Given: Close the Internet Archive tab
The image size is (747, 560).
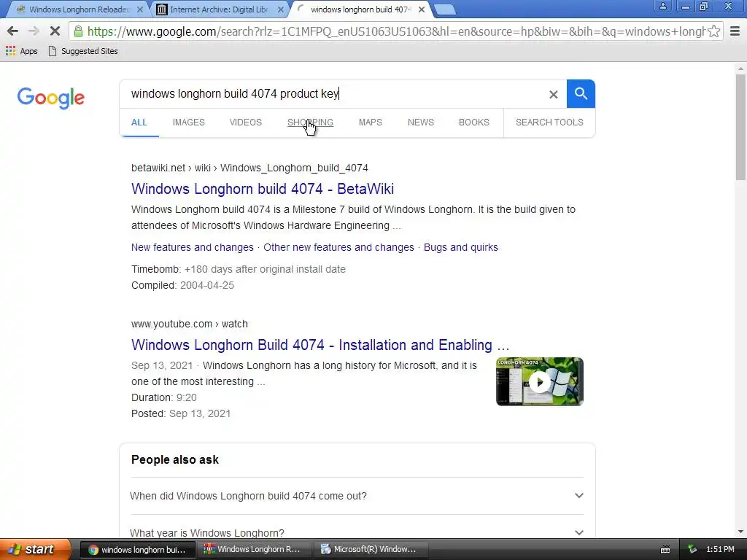Looking at the screenshot, I should (281, 9).
